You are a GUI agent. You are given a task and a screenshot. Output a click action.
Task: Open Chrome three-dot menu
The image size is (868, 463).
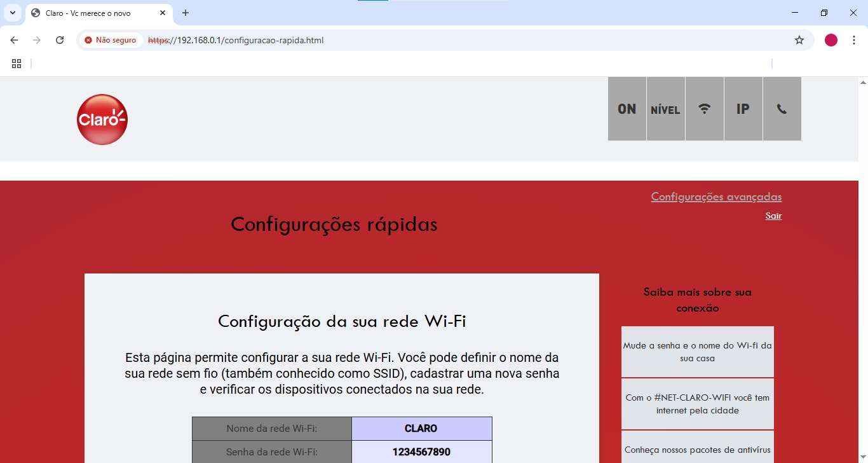[x=854, y=40]
